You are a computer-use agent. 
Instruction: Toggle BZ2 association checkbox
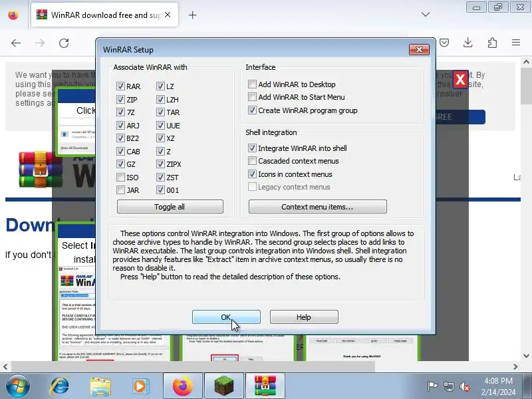click(120, 138)
